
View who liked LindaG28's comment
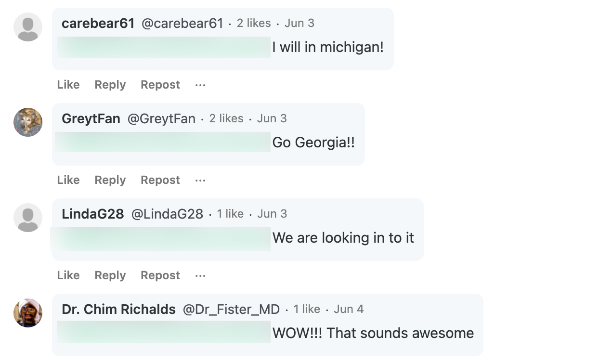[x=230, y=214]
